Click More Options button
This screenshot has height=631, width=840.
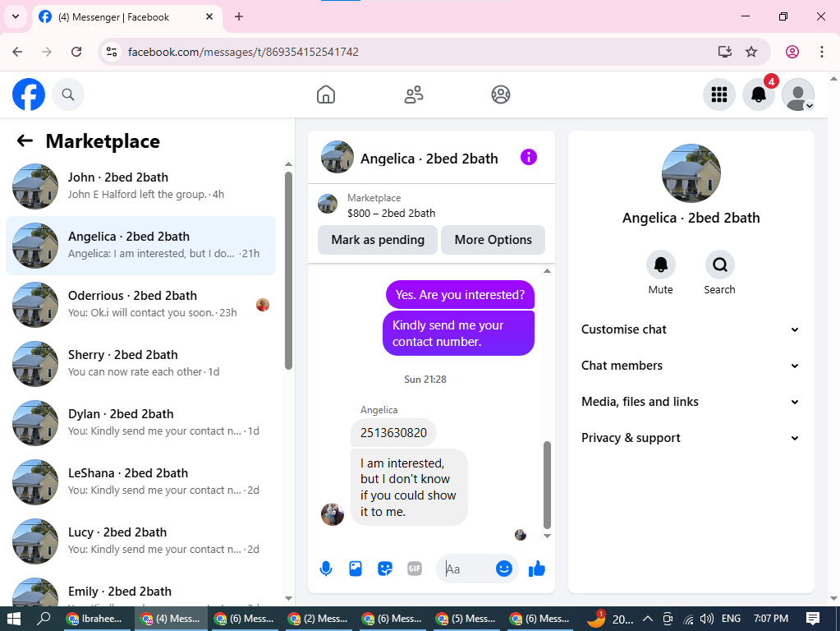[493, 240]
